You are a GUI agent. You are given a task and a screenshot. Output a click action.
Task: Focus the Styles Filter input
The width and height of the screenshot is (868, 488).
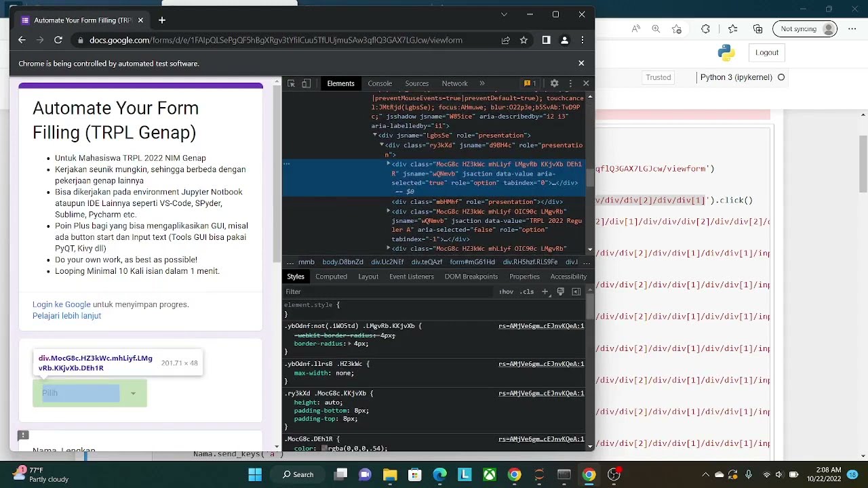(x=387, y=291)
